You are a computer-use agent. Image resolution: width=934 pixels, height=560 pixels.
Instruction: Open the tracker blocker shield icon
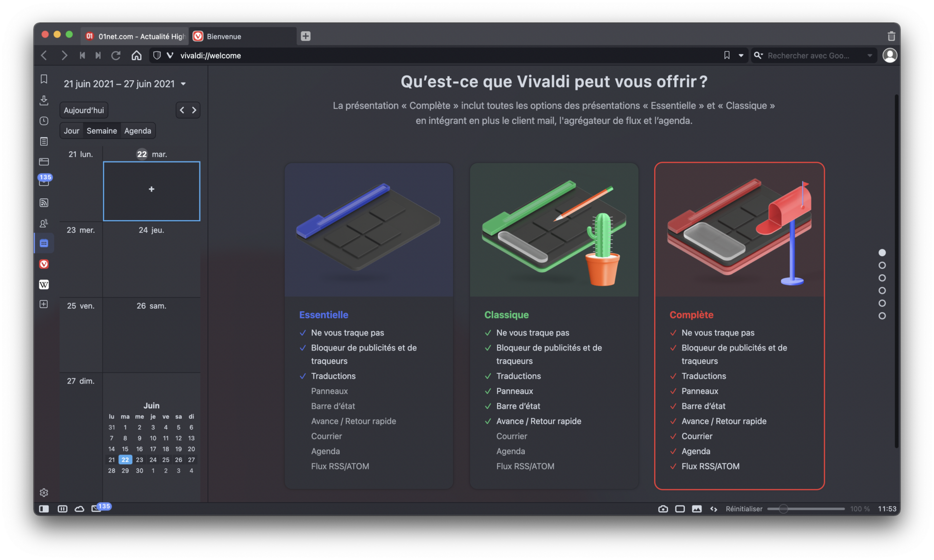point(157,55)
